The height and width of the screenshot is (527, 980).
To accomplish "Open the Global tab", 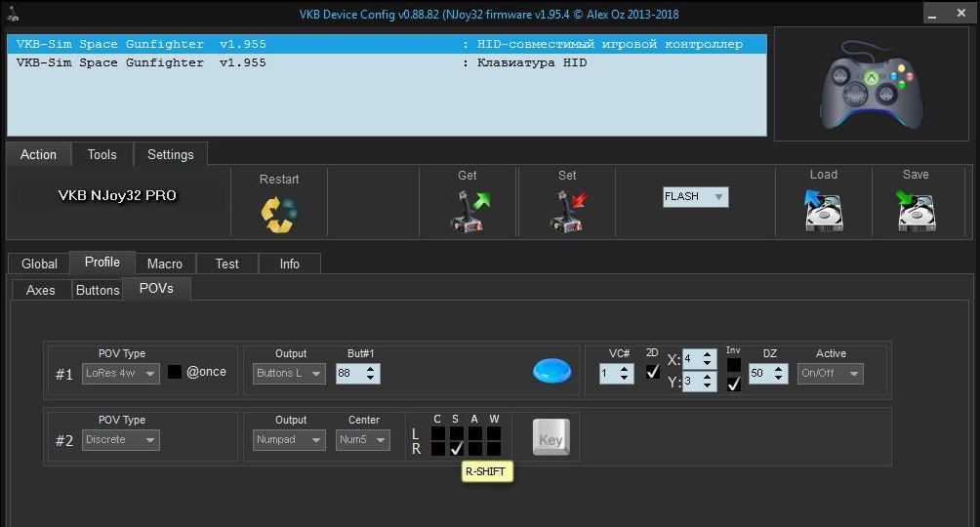I will [x=39, y=263].
